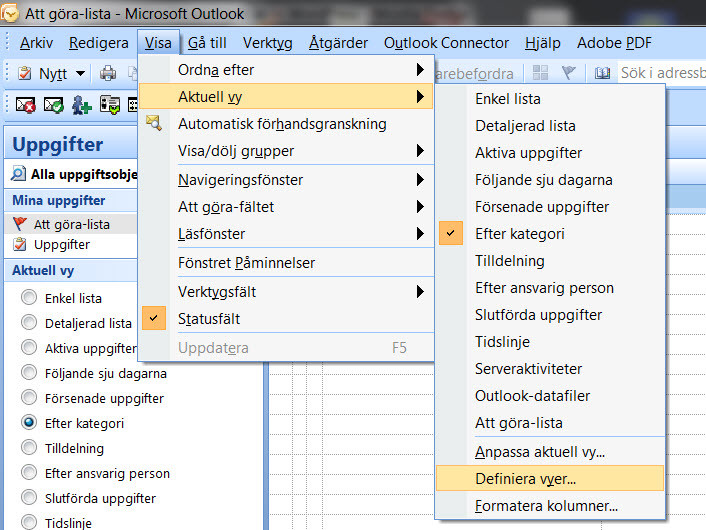This screenshot has height=530, width=706.
Task: Open Uppgifter folder in Mina uppgifter
Action: [61, 244]
